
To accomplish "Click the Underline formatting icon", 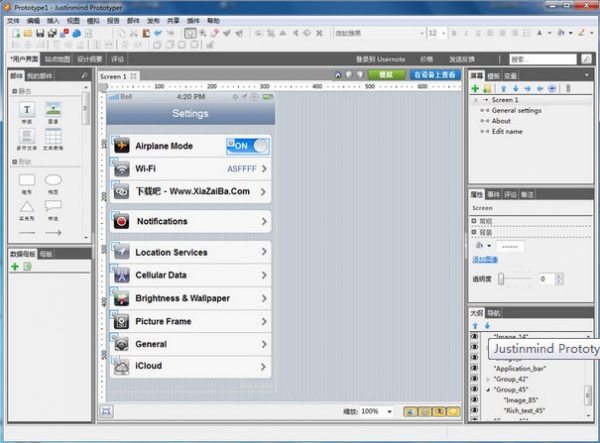I will [478, 33].
